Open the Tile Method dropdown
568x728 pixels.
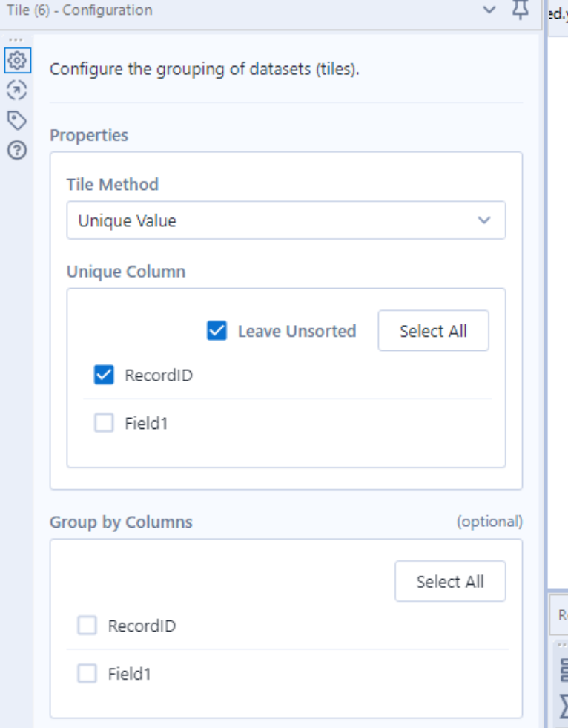285,220
